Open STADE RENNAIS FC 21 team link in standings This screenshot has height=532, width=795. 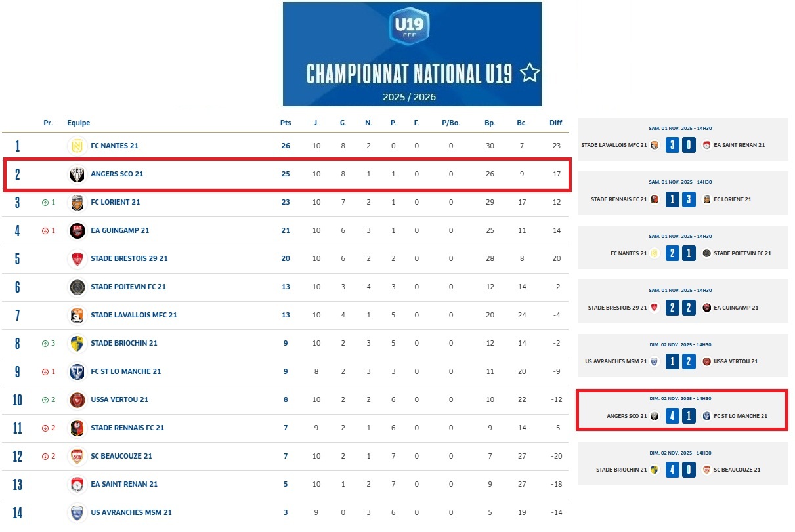[x=127, y=428]
